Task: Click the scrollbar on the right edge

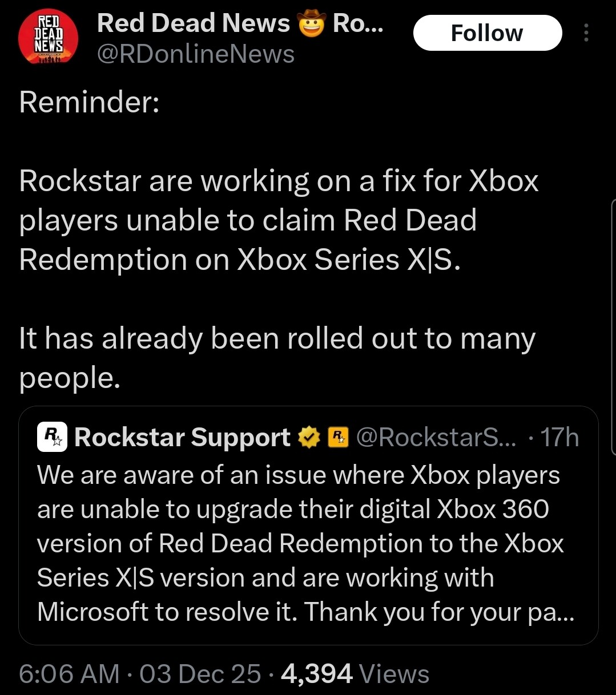Action: pos(613,326)
